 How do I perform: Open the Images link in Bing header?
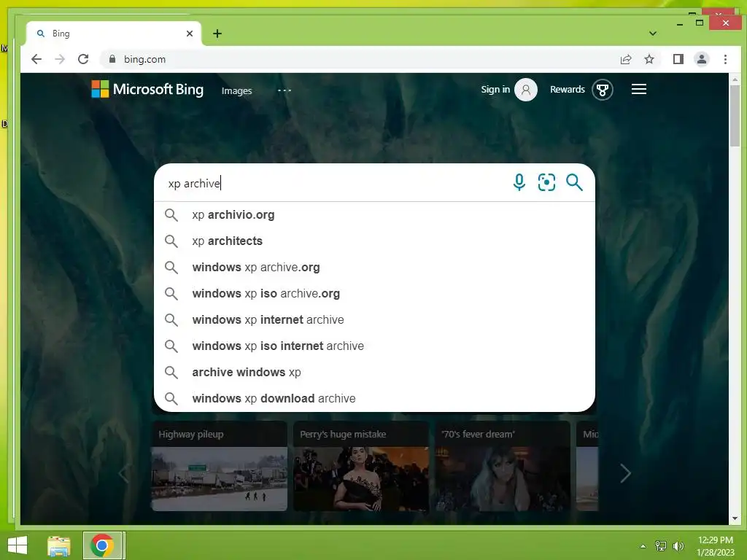point(236,90)
